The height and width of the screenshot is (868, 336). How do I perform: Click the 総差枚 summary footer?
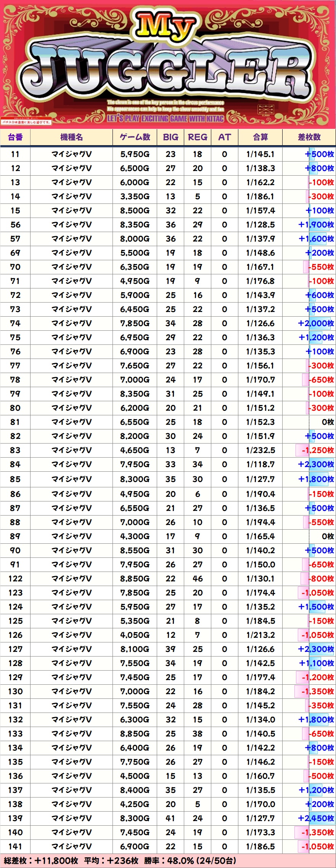pos(120,861)
